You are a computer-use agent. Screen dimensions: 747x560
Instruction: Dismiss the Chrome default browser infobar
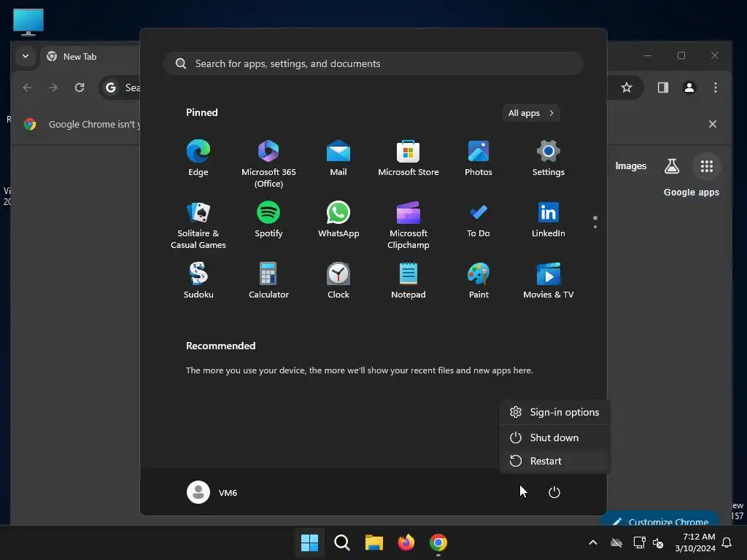(x=713, y=124)
